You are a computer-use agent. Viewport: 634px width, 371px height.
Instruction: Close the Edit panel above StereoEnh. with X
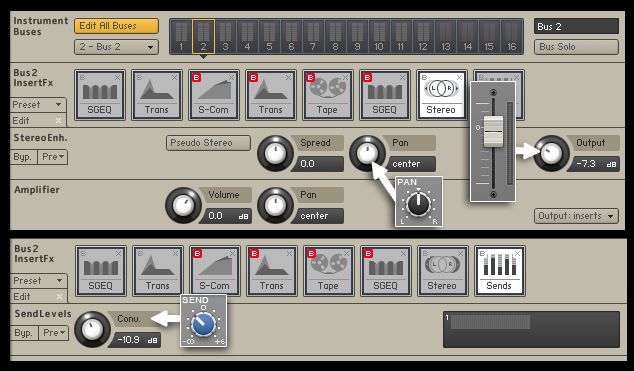[x=59, y=120]
